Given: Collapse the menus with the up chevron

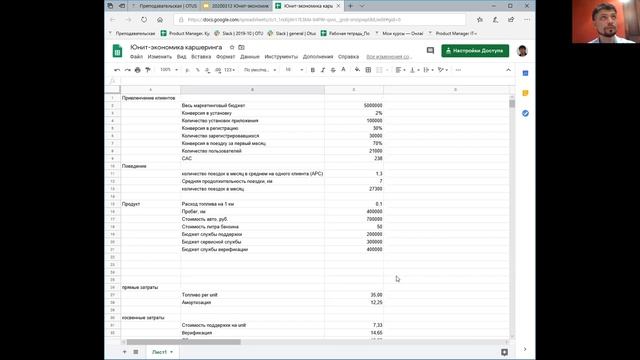Looking at the screenshot, I should pos(508,70).
